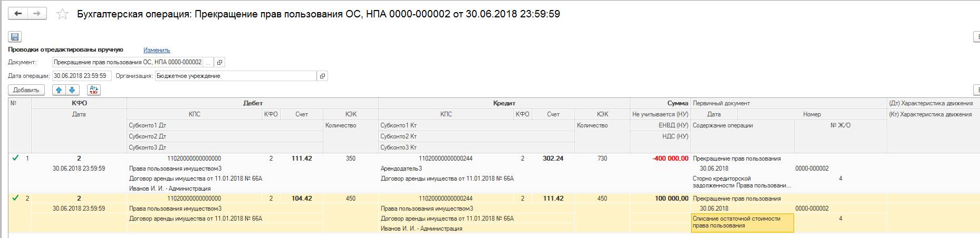Toggle green checkmark on entry row 2
Viewport: 980px width, 238px height.
pyautogui.click(x=15, y=199)
